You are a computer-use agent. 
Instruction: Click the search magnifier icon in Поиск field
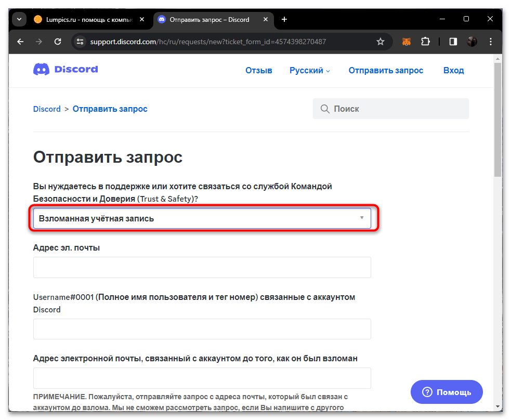[x=325, y=109]
